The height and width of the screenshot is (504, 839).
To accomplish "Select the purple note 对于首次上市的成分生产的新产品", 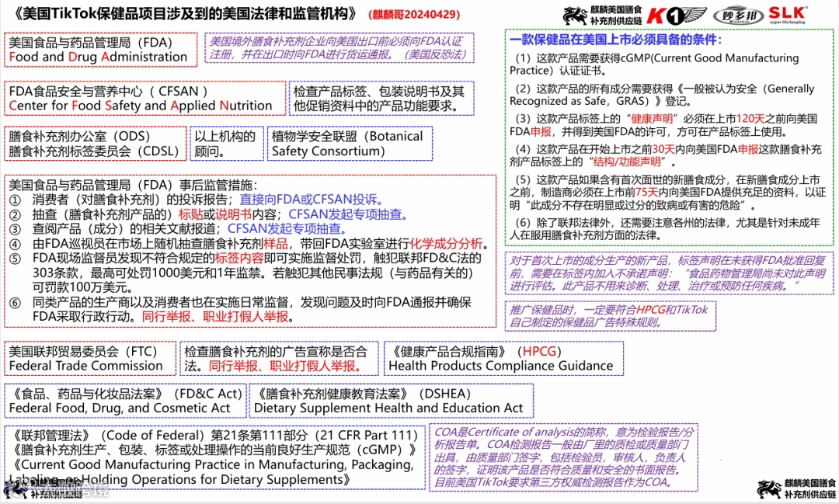I will pyautogui.click(x=670, y=273).
